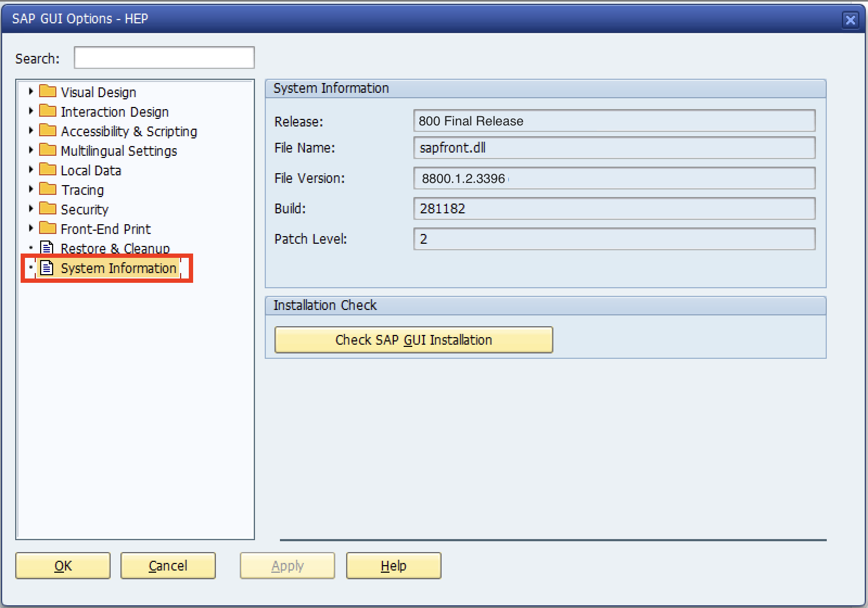Screen dimensions: 868x608
Task: Expand the Multilingual Settings node arrow
Action: [31, 150]
